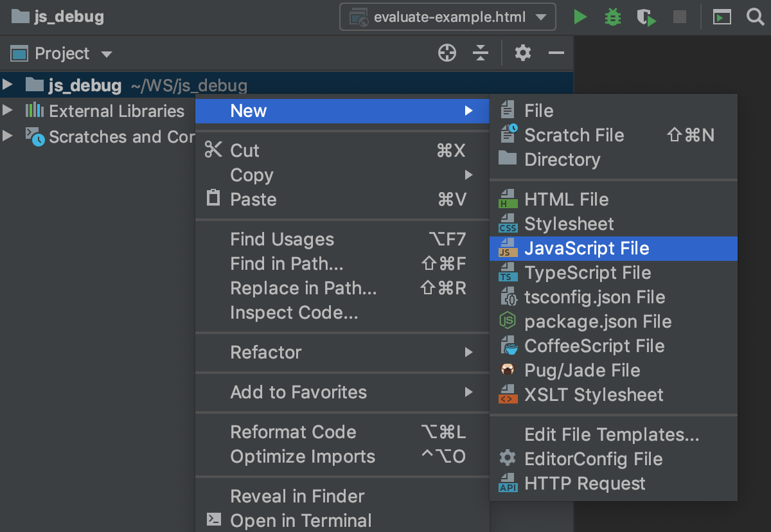This screenshot has width=771, height=532.
Task: Expand the External Libraries node
Action: [x=7, y=111]
